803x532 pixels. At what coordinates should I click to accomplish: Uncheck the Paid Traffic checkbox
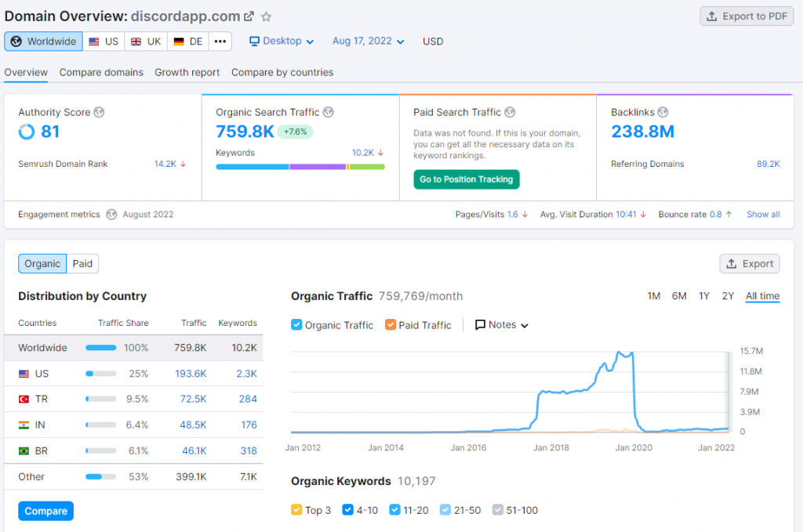[390, 324]
